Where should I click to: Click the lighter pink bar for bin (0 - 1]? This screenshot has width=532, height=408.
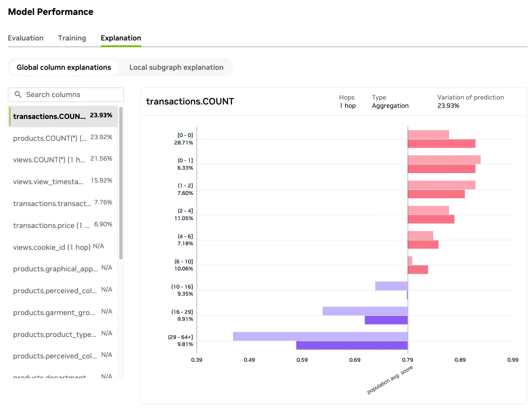coord(444,160)
